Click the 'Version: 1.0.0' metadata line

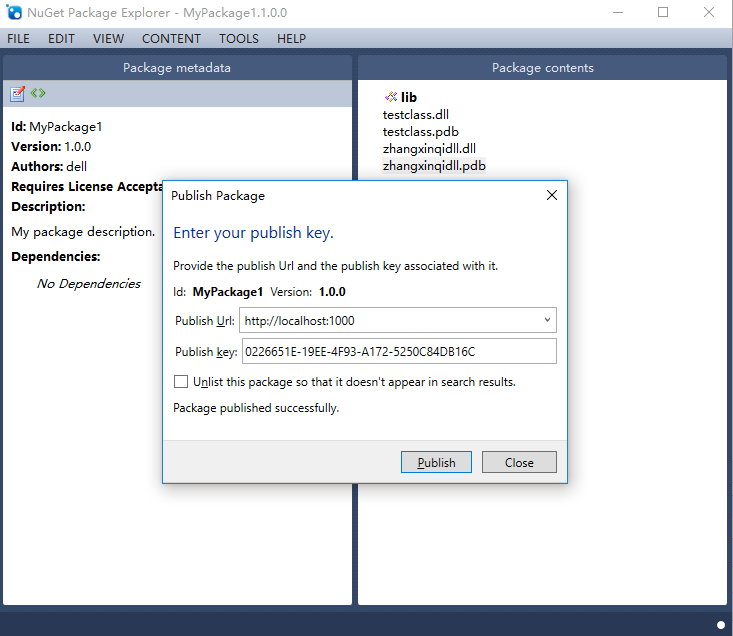(51, 147)
